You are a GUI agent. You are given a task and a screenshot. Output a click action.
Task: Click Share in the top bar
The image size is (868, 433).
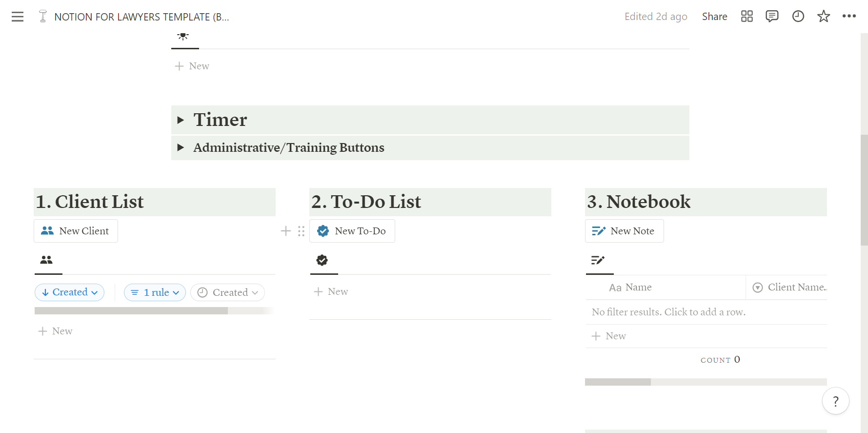click(x=714, y=17)
